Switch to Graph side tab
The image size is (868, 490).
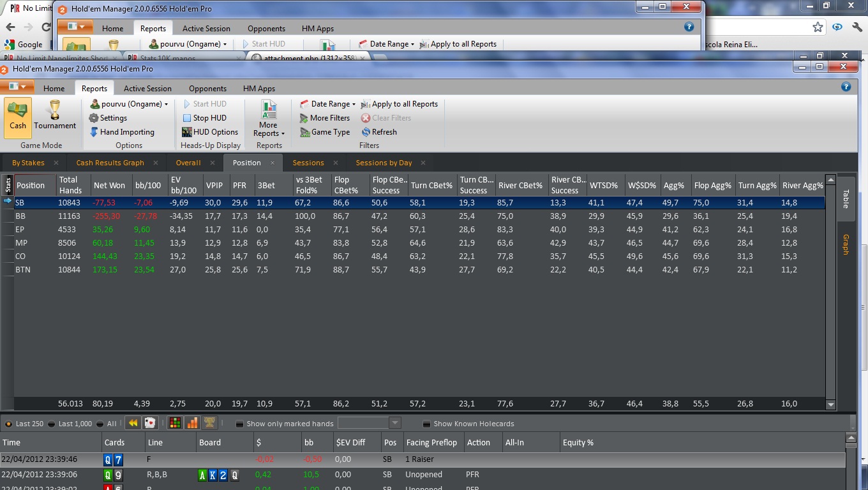(x=846, y=244)
